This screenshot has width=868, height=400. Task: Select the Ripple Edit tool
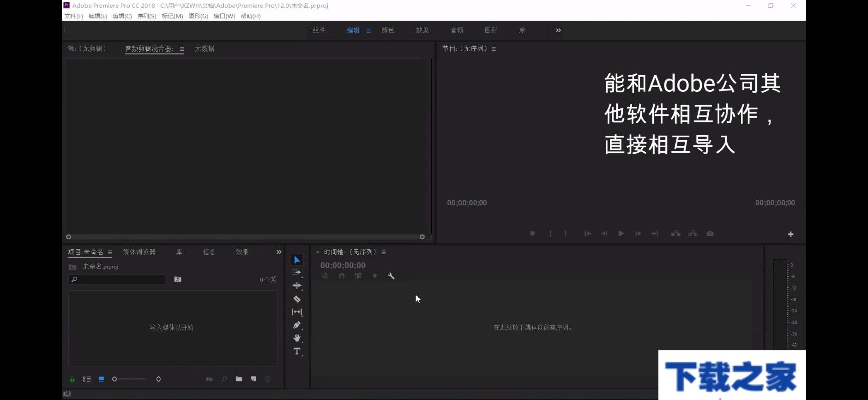[297, 286]
